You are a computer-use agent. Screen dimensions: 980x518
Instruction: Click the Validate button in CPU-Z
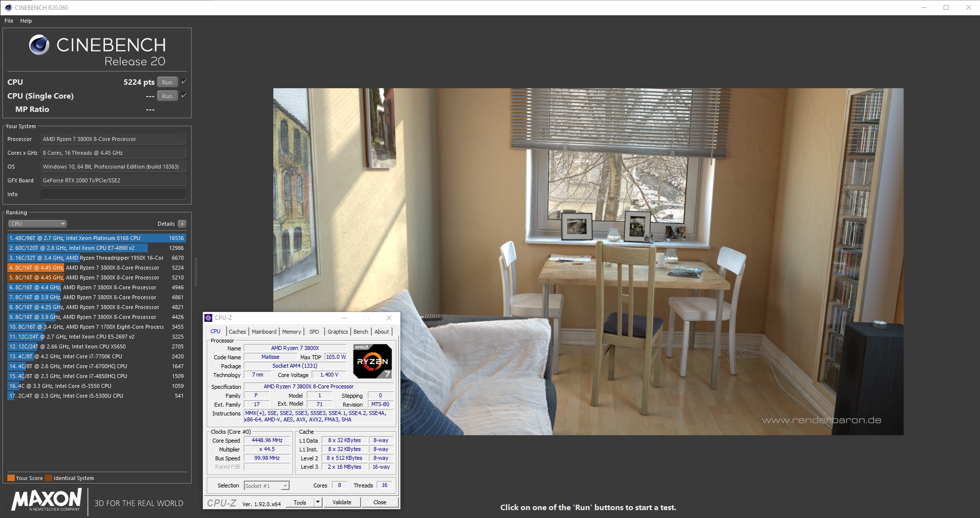342,502
